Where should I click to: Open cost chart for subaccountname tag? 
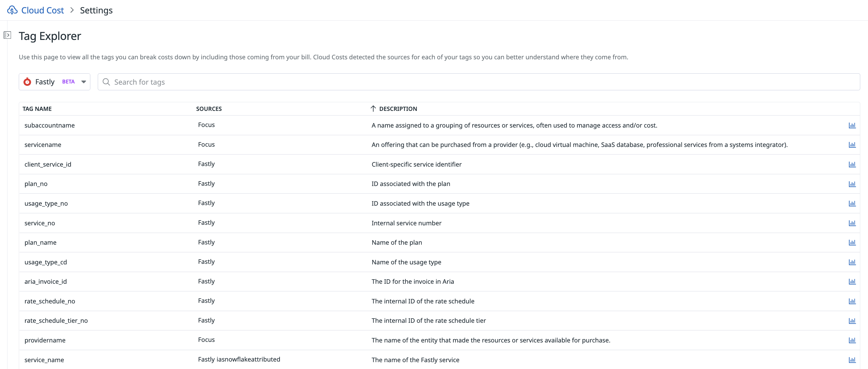[852, 125]
